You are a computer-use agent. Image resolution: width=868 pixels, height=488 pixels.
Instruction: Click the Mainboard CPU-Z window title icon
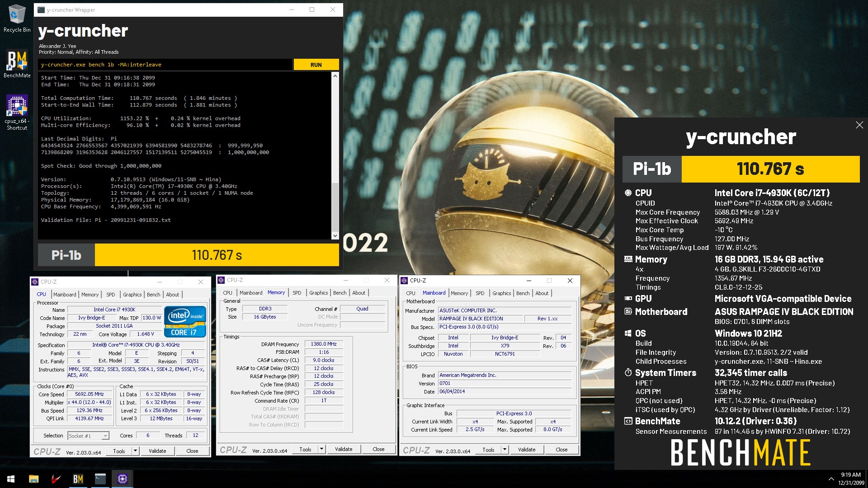point(404,281)
